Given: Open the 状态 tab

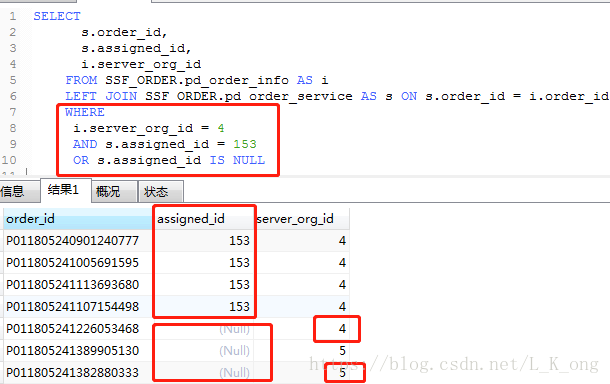Looking at the screenshot, I should 160,191.
